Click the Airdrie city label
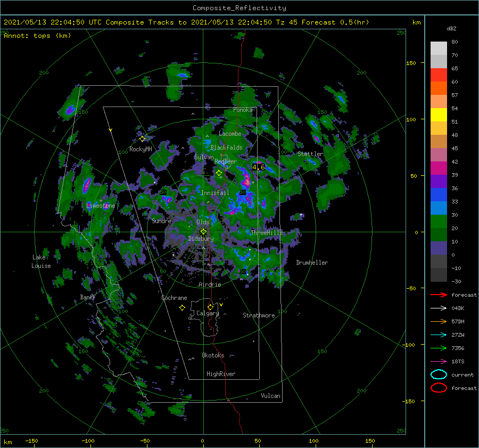Image resolution: width=479 pixels, height=448 pixels. 210,284
